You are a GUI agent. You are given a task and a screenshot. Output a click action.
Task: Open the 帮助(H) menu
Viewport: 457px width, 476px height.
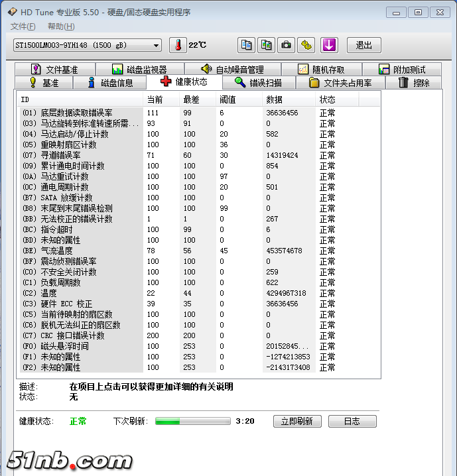[61, 27]
